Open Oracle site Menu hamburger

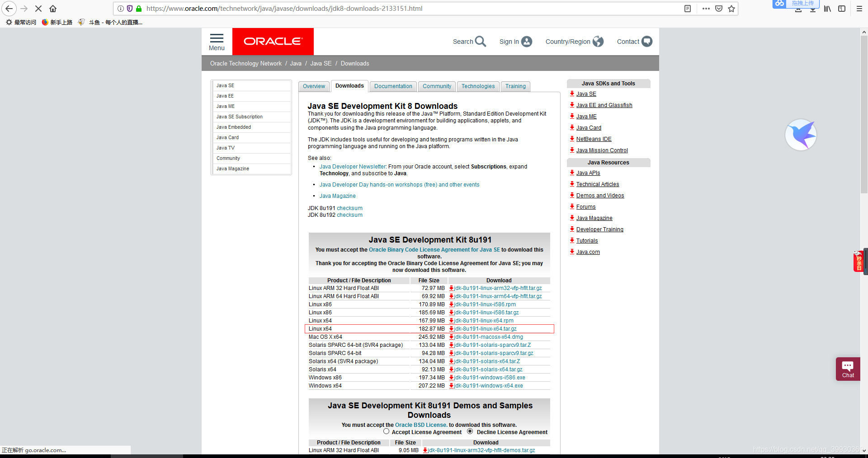click(x=217, y=42)
